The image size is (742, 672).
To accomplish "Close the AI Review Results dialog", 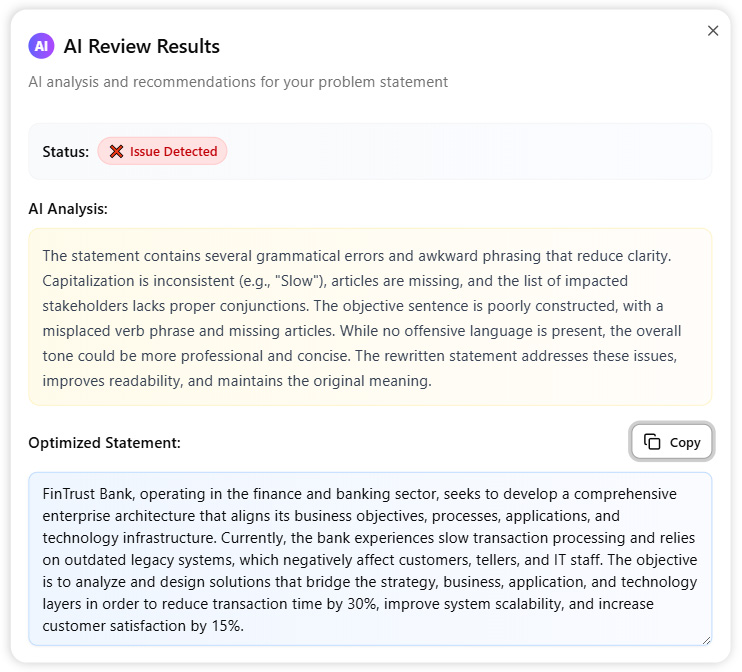I will click(713, 31).
